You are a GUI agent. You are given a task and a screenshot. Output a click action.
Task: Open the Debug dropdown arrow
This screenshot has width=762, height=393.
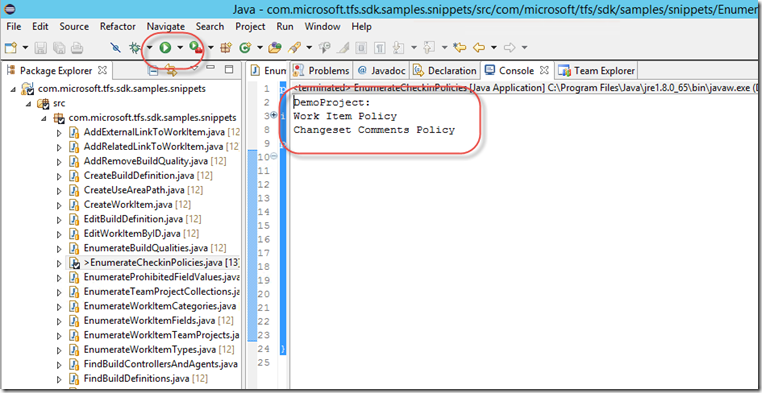(x=149, y=48)
